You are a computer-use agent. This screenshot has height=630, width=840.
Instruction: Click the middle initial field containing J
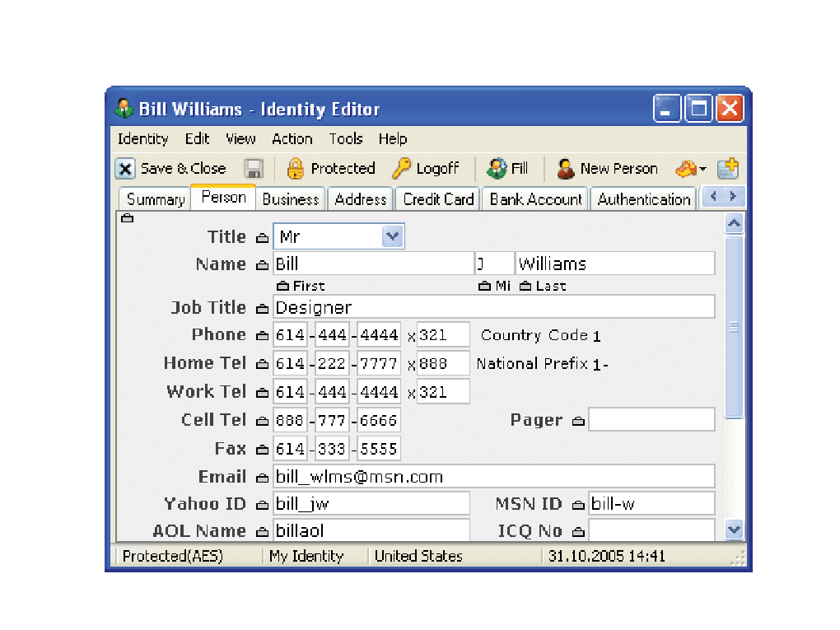(494, 264)
